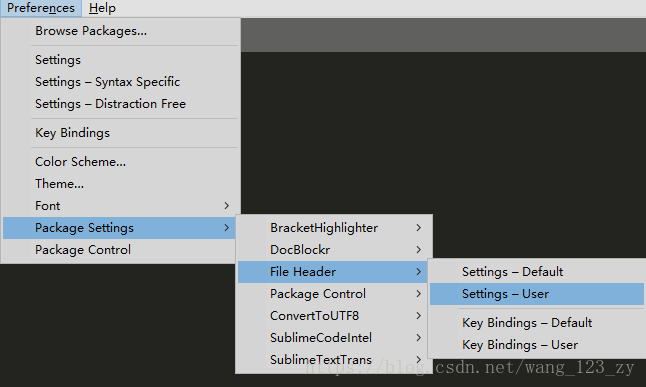Click the Font submenu arrow
Viewport: 646px width, 387px height.
tap(227, 206)
